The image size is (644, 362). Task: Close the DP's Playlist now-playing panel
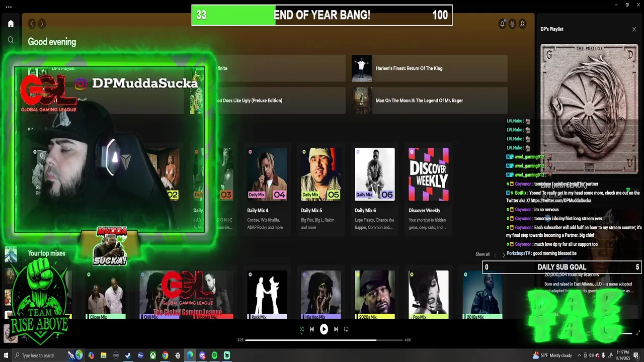pyautogui.click(x=634, y=29)
